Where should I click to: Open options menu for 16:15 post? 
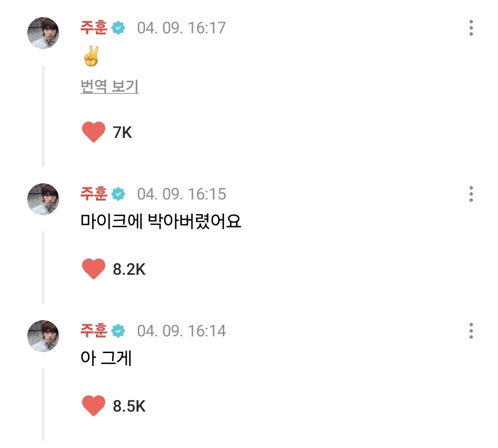coord(471,194)
